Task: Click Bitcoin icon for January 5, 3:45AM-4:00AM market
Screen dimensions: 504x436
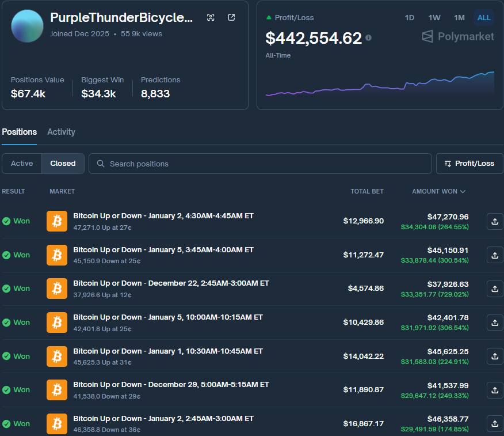Action: [57, 255]
